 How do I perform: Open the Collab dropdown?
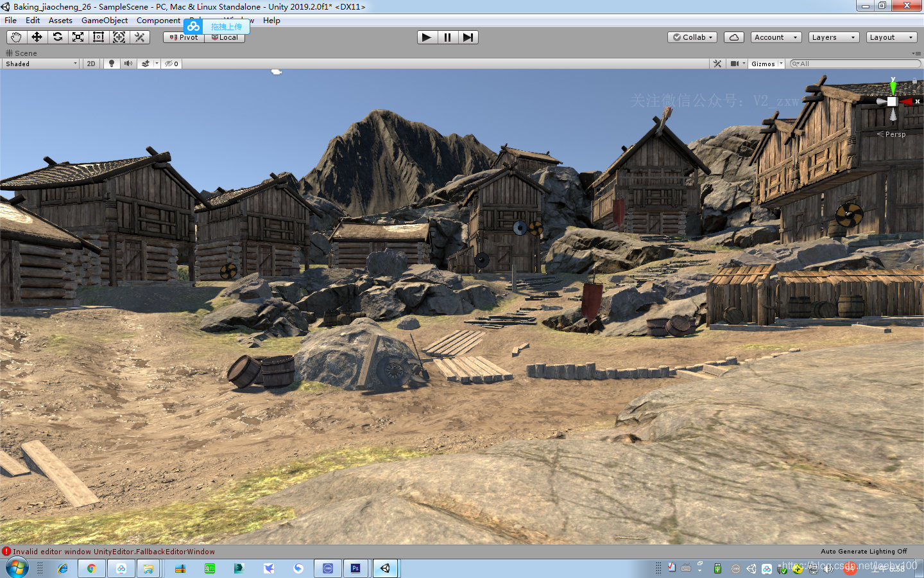coord(692,37)
